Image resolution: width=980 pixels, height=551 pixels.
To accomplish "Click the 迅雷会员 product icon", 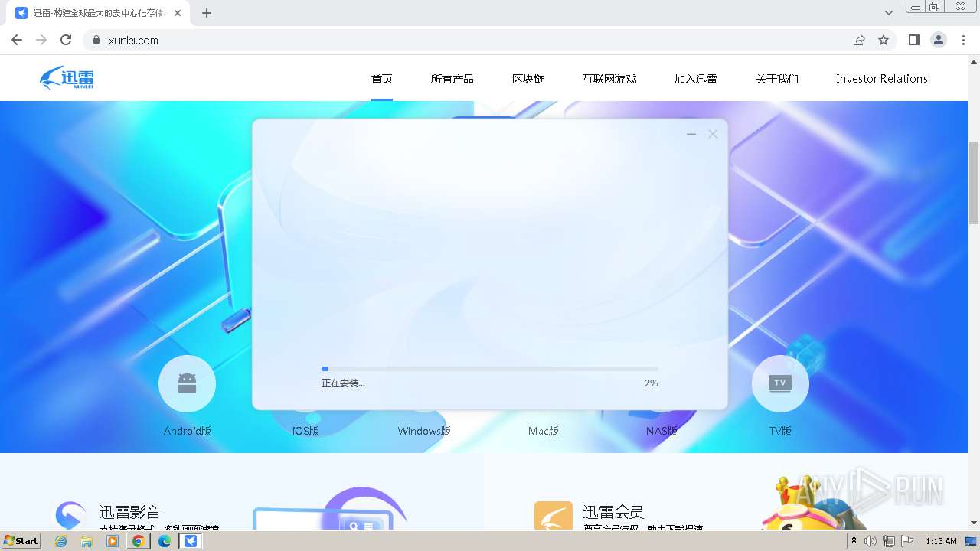I will click(x=554, y=516).
